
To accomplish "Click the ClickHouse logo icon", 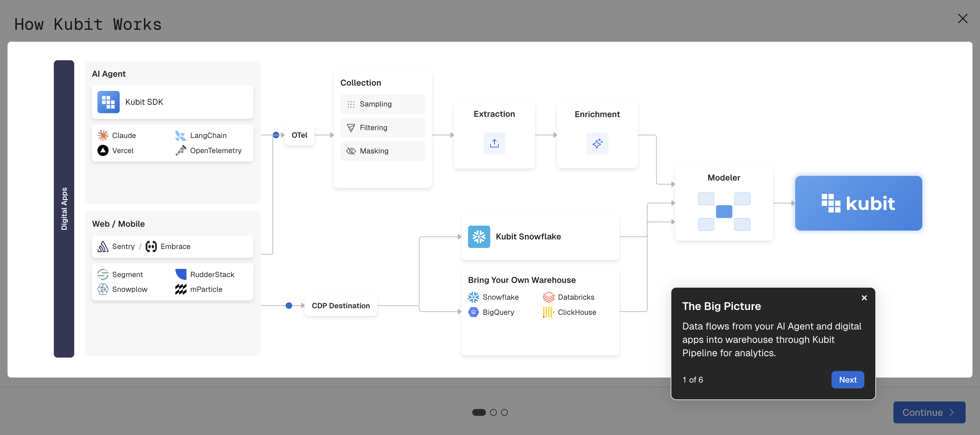I will point(549,312).
